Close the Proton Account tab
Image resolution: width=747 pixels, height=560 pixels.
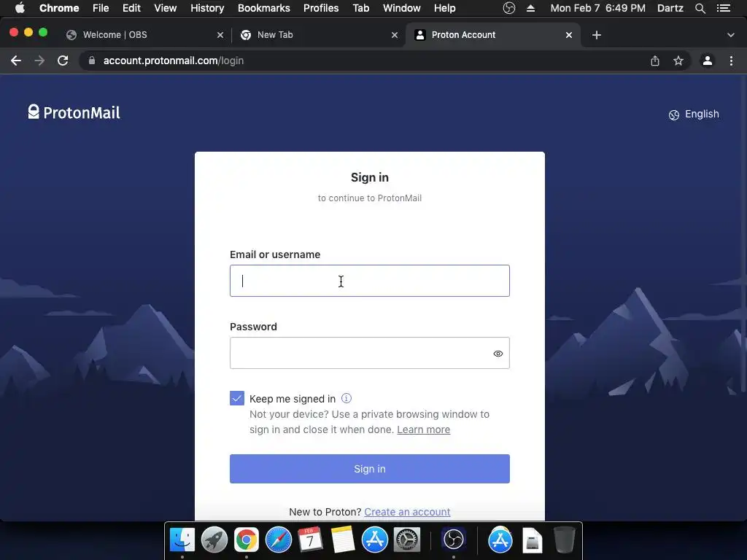pos(569,35)
